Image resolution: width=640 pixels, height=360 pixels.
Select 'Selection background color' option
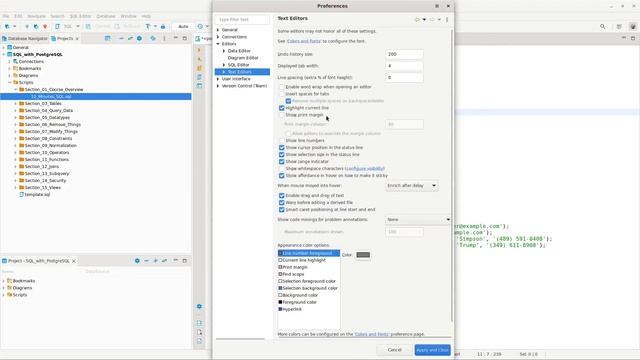coord(310,288)
